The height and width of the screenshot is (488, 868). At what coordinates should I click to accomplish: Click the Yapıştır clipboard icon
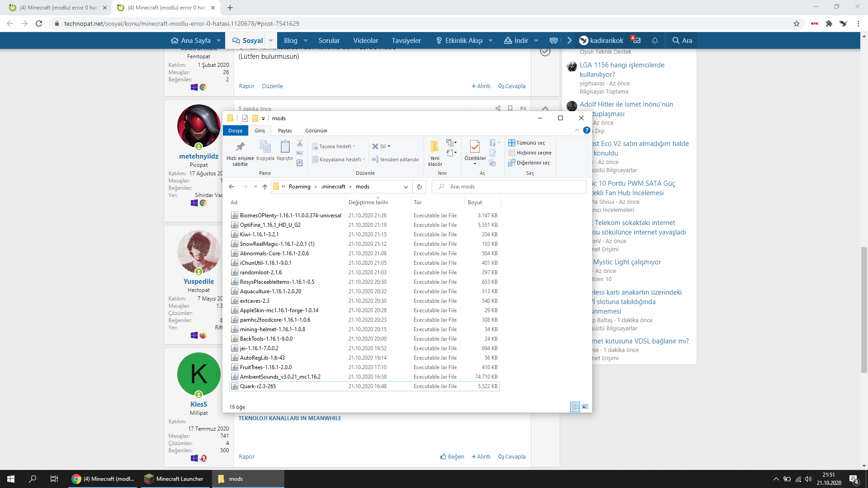coord(285,147)
